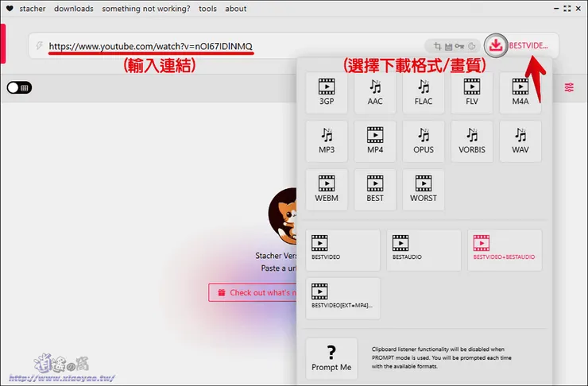Screen dimensions: 588x386
Task: Click the 'Check out what's new' button
Action: tap(253, 292)
